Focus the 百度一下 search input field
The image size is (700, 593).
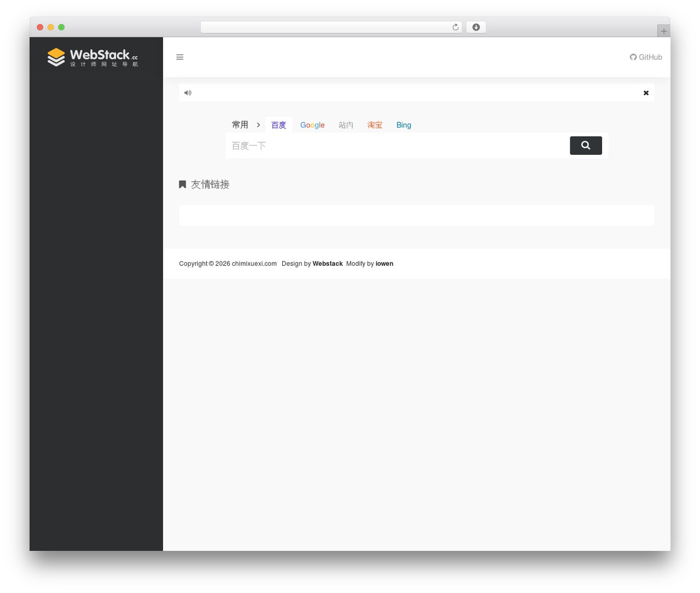point(398,146)
